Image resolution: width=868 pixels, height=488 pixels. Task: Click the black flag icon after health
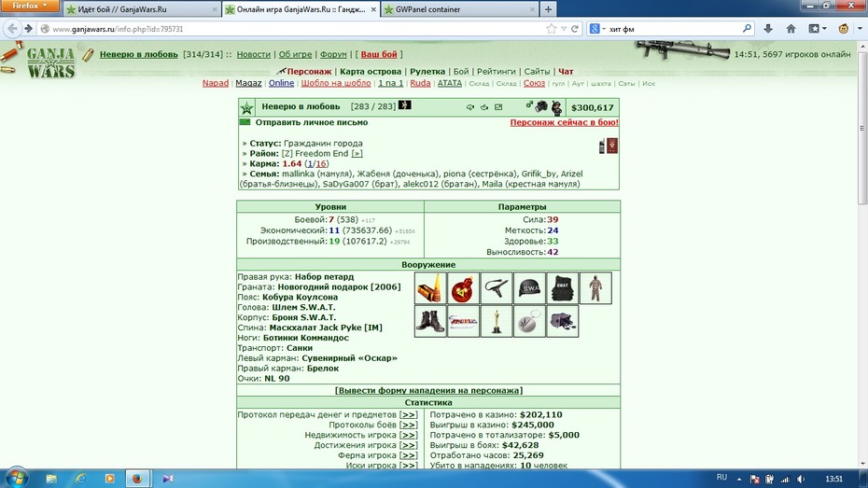click(405, 105)
